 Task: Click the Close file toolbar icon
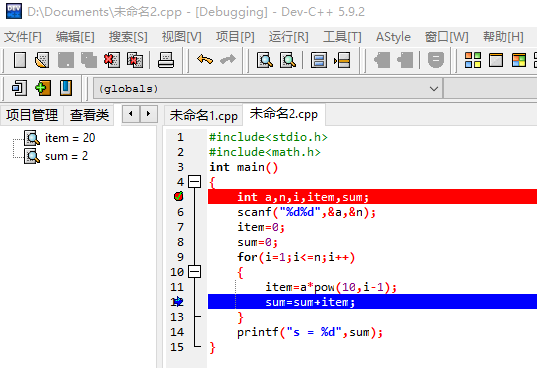[x=112, y=61]
